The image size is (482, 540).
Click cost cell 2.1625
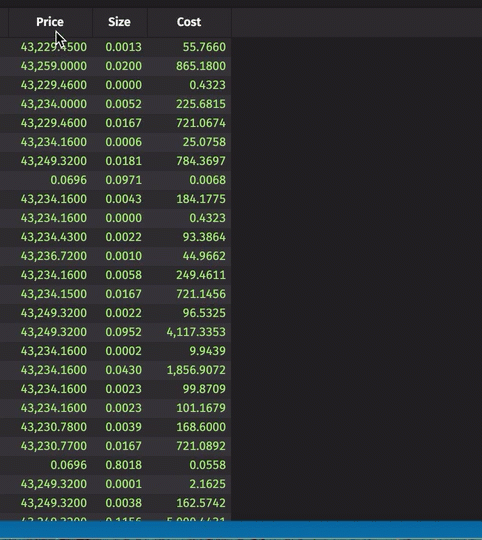pyautogui.click(x=207, y=484)
